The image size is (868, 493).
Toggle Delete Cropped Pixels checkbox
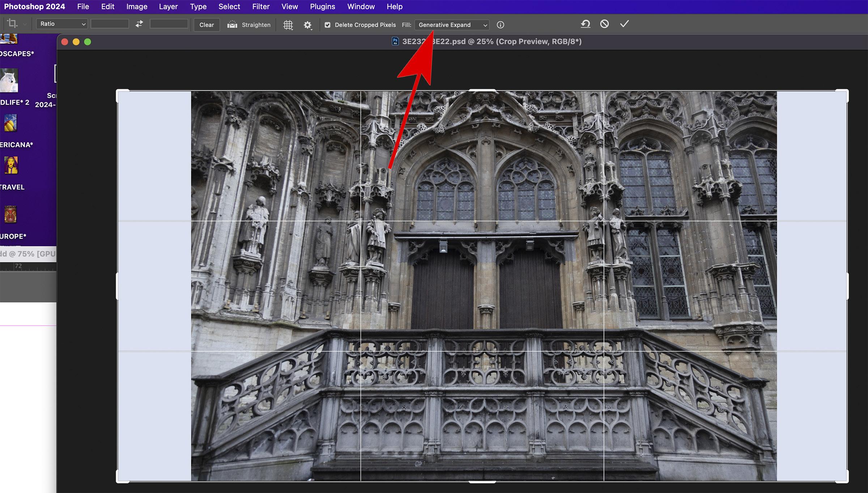click(x=327, y=25)
